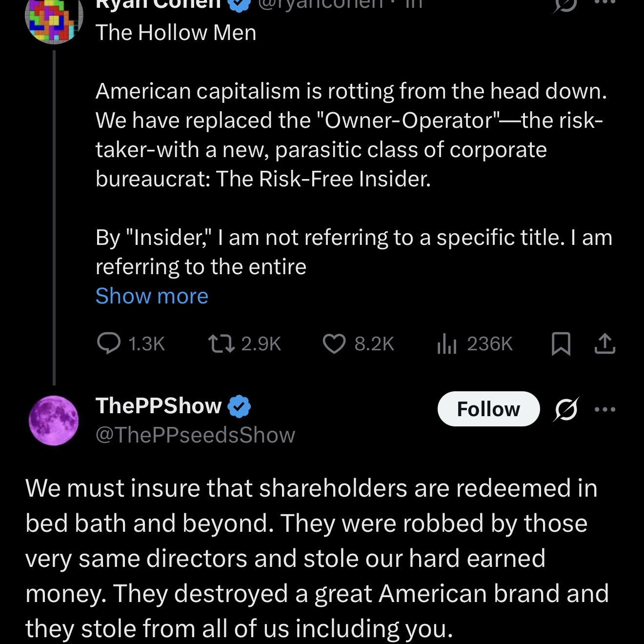Open Ryan Cohen's colorful pixel avatar
This screenshot has height=644, width=644.
tap(54, 22)
